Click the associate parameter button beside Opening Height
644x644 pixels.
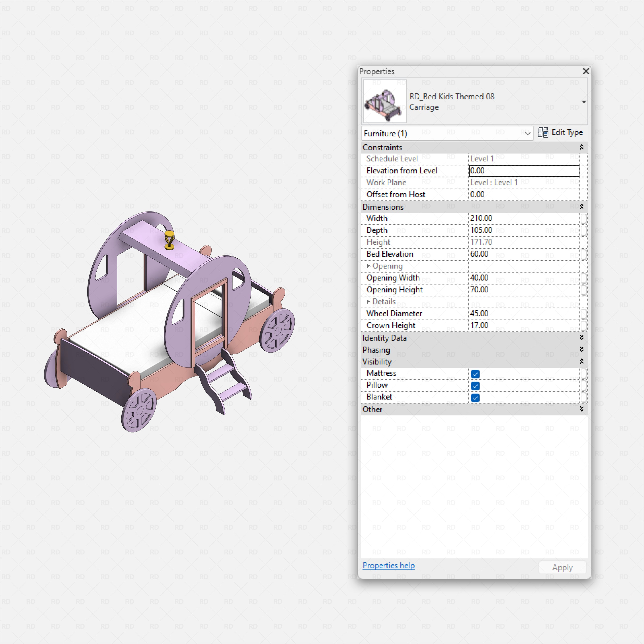click(x=584, y=290)
